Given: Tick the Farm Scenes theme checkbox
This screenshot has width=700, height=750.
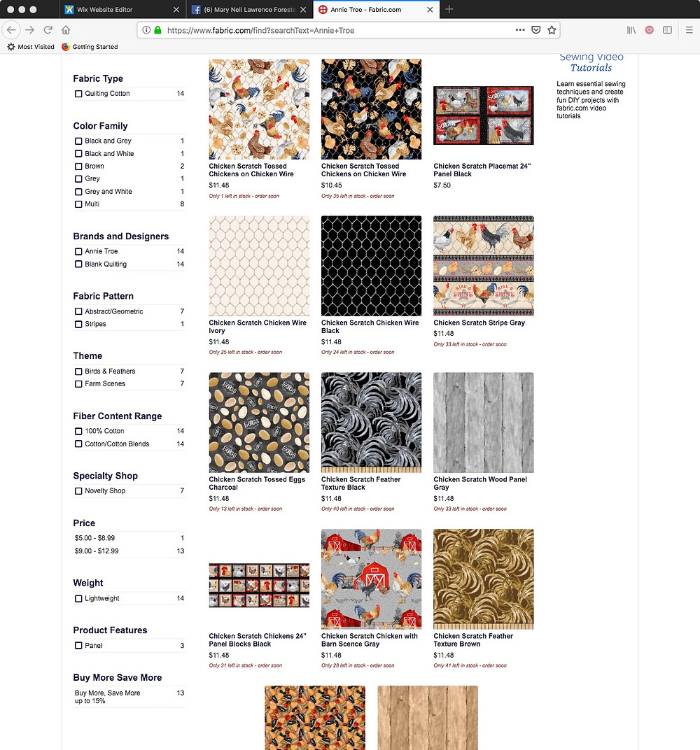Looking at the screenshot, I should click(x=78, y=384).
